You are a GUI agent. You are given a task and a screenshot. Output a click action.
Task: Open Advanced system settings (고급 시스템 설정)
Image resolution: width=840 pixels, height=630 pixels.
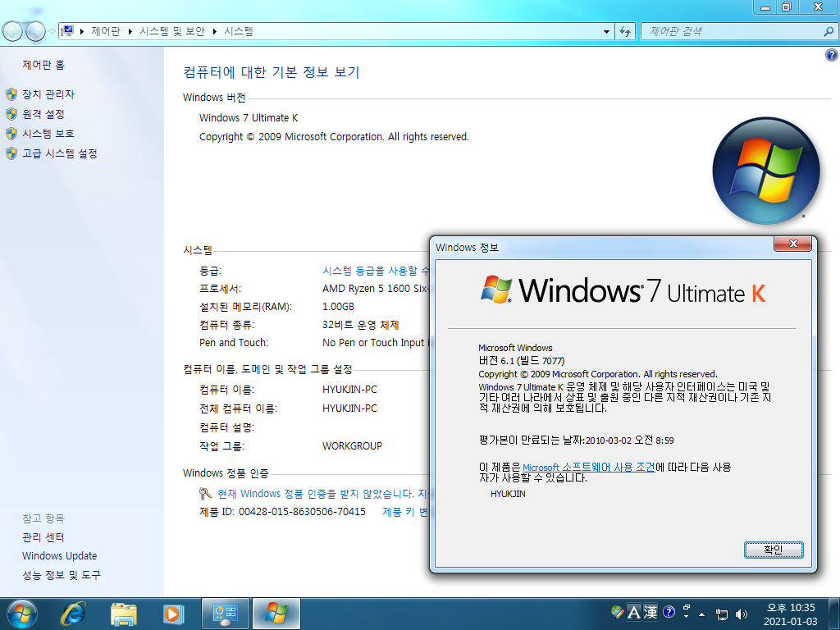coord(59,153)
